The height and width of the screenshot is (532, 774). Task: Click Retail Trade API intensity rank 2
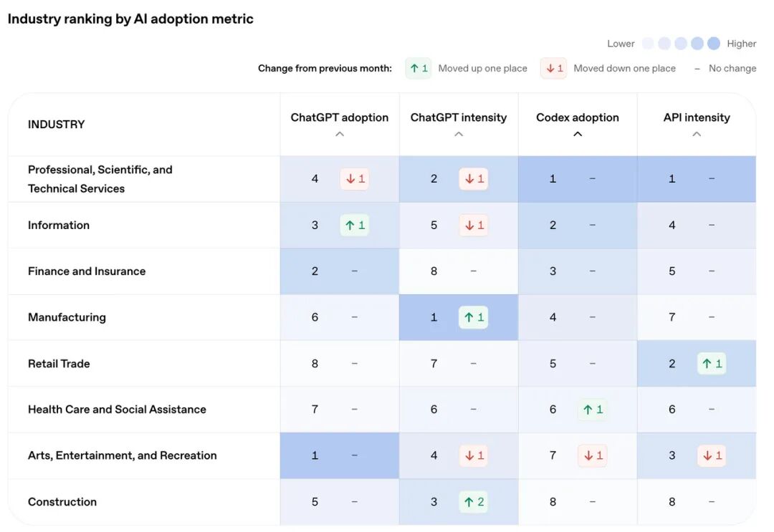click(x=672, y=363)
